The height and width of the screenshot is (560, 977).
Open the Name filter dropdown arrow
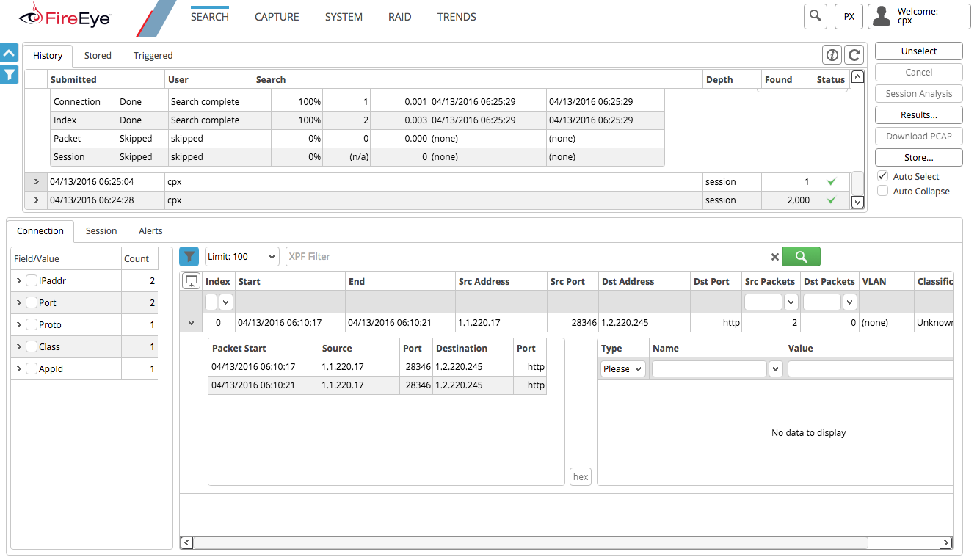[776, 369]
